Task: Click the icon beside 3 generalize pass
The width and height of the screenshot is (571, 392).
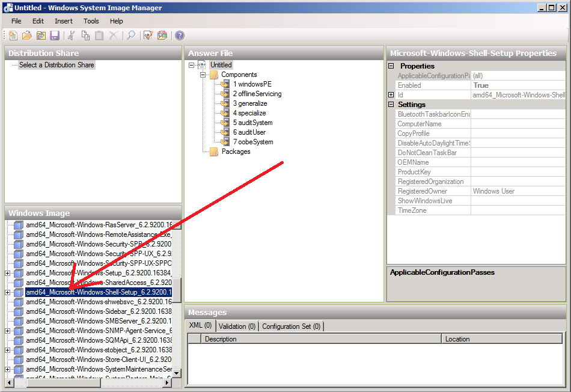Action: [225, 103]
